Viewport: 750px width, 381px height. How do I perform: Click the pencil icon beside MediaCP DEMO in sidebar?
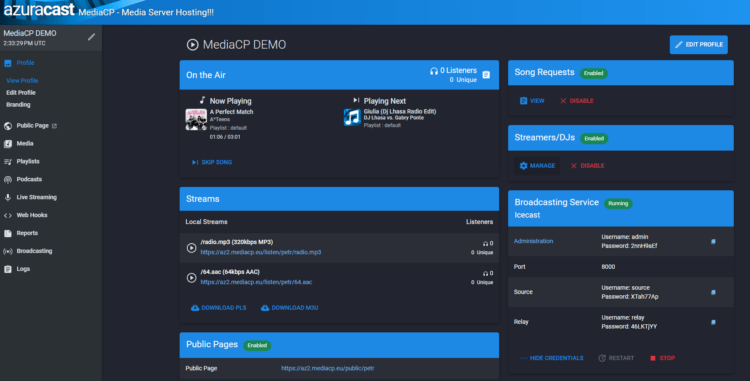pos(91,37)
